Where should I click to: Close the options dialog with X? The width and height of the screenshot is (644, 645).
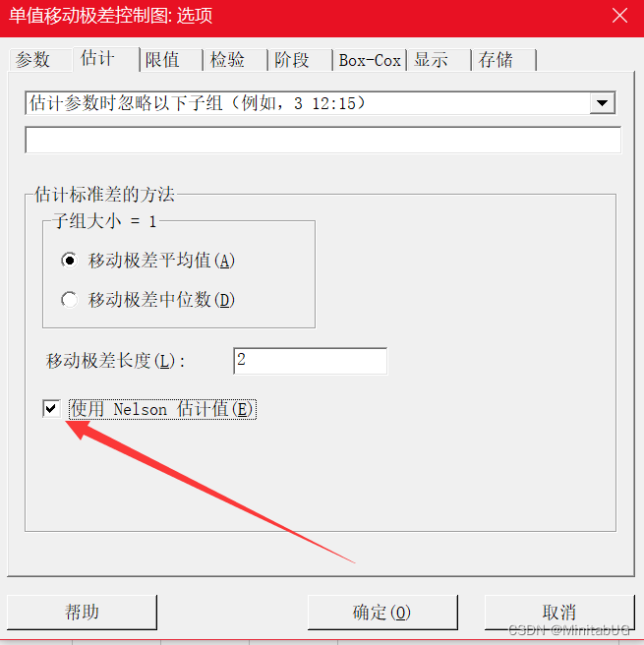pos(619,16)
